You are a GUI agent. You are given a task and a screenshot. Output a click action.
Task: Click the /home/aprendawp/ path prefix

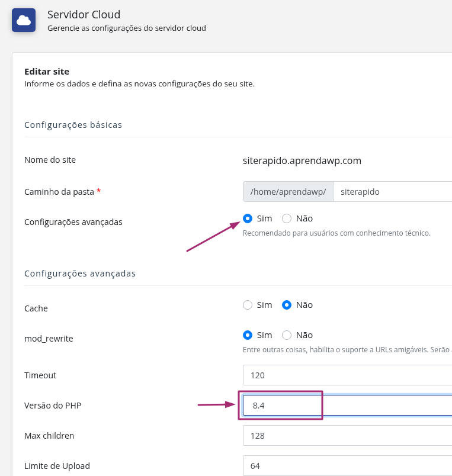288,192
